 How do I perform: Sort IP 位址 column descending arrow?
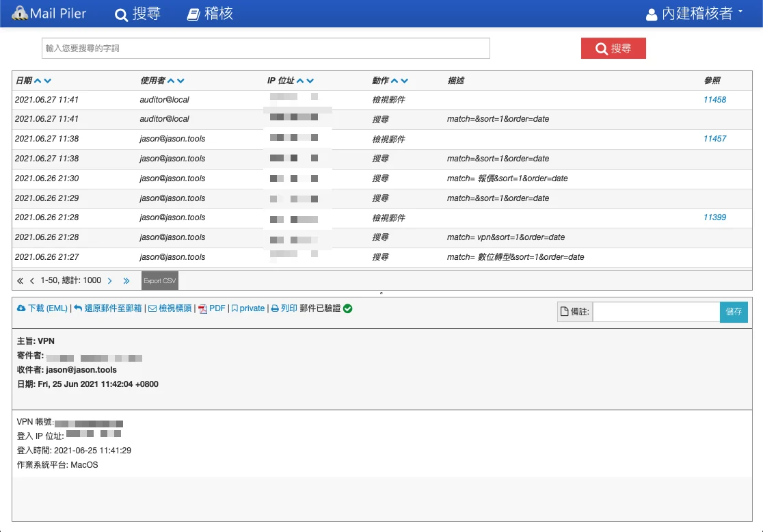(310, 81)
